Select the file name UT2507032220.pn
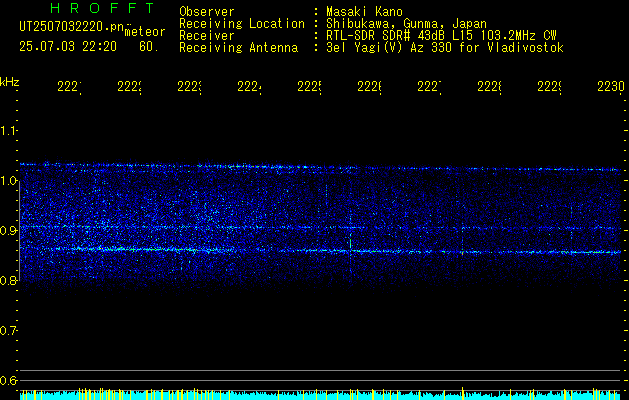629x400 pixels. tap(71, 27)
